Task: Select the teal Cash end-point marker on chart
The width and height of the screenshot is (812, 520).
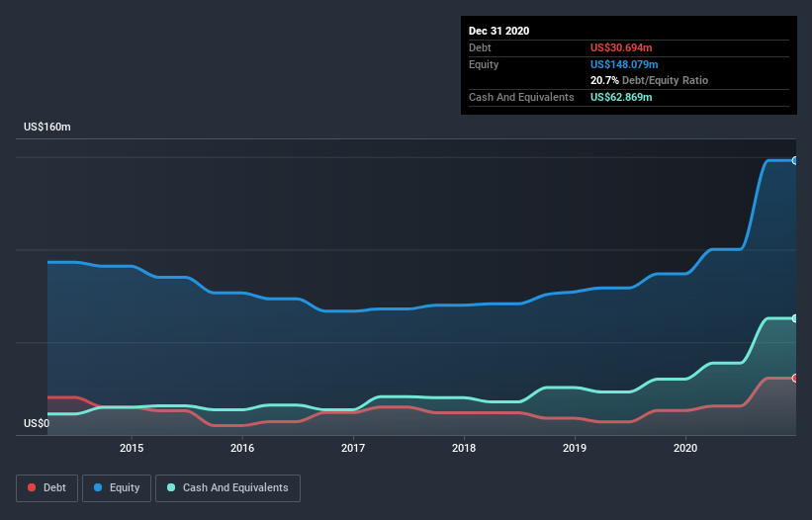Action: pyautogui.click(x=794, y=318)
